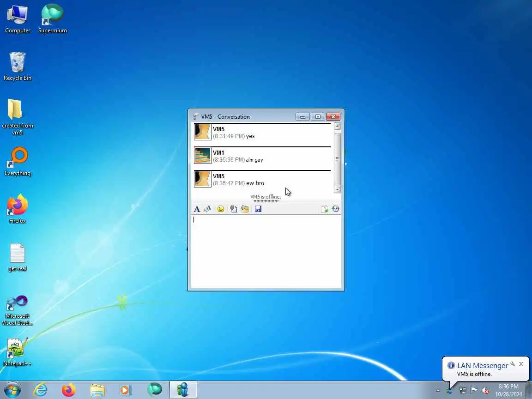Click the '(8:35:39 PM)' timestamp

[229, 160]
